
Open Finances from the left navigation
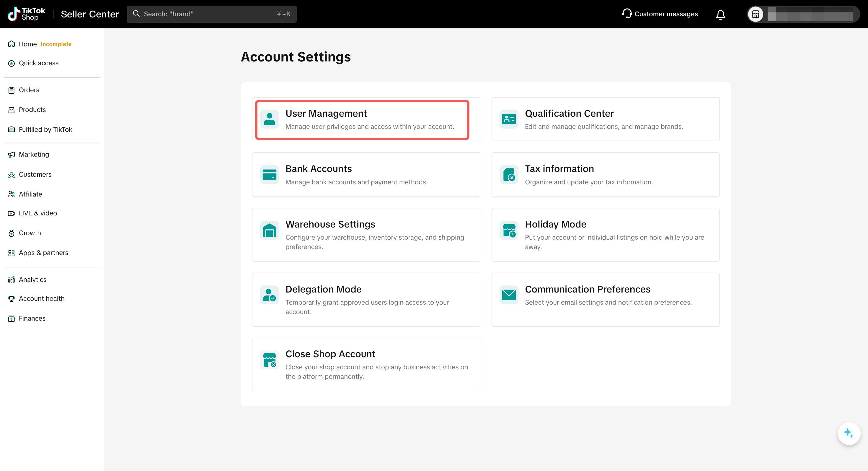pyautogui.click(x=32, y=318)
